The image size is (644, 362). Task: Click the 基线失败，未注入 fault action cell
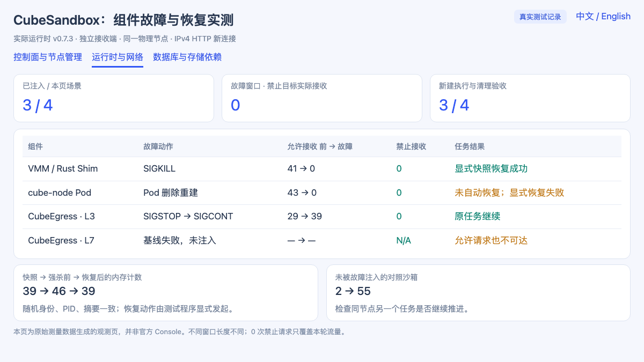(180, 240)
